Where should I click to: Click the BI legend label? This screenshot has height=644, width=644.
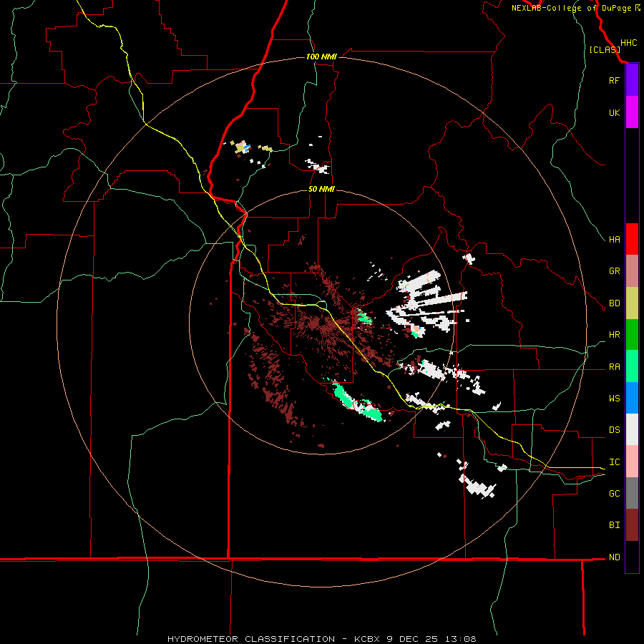coord(614,525)
